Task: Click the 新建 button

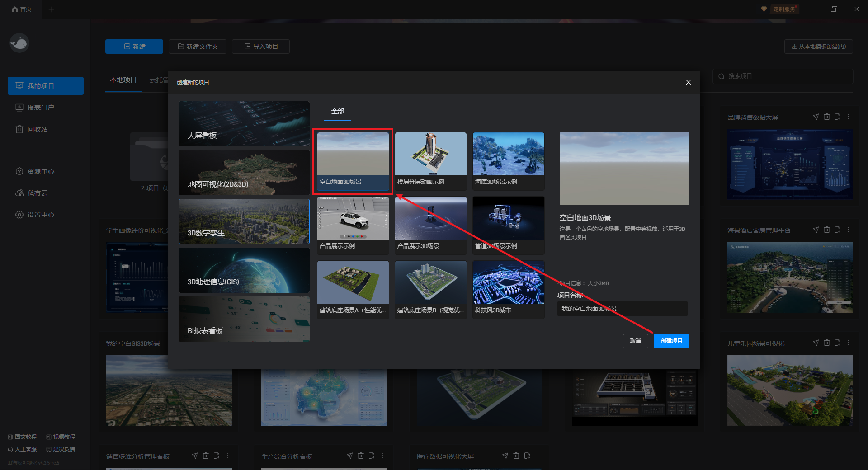Action: click(x=134, y=47)
